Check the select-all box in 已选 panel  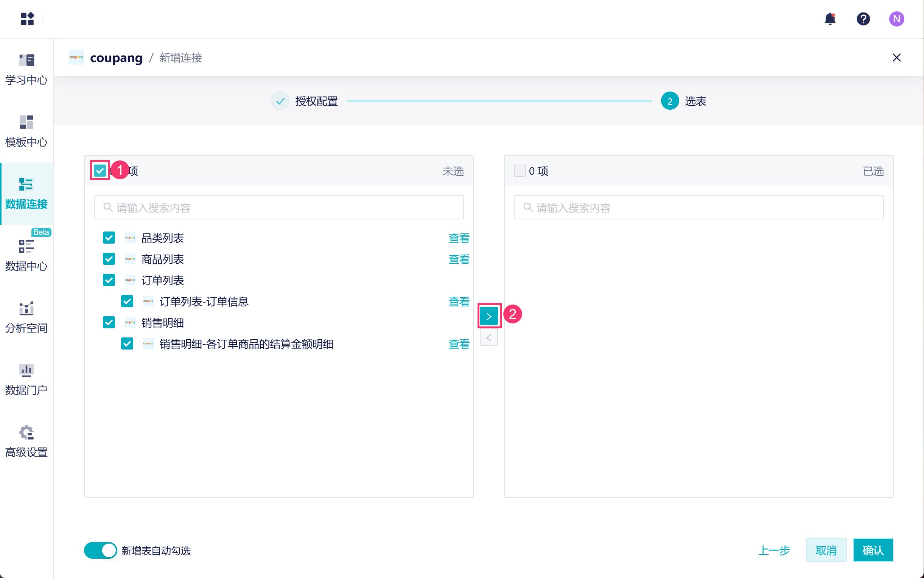[x=519, y=171]
